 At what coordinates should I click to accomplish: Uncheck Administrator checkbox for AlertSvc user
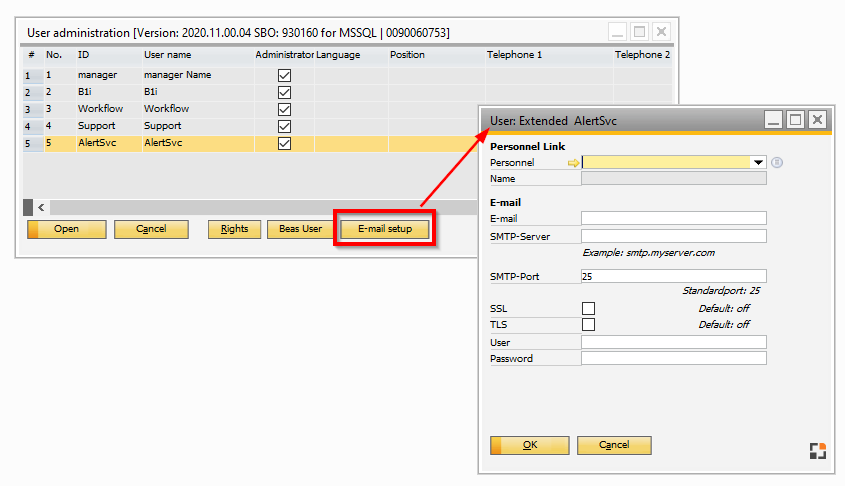click(284, 144)
